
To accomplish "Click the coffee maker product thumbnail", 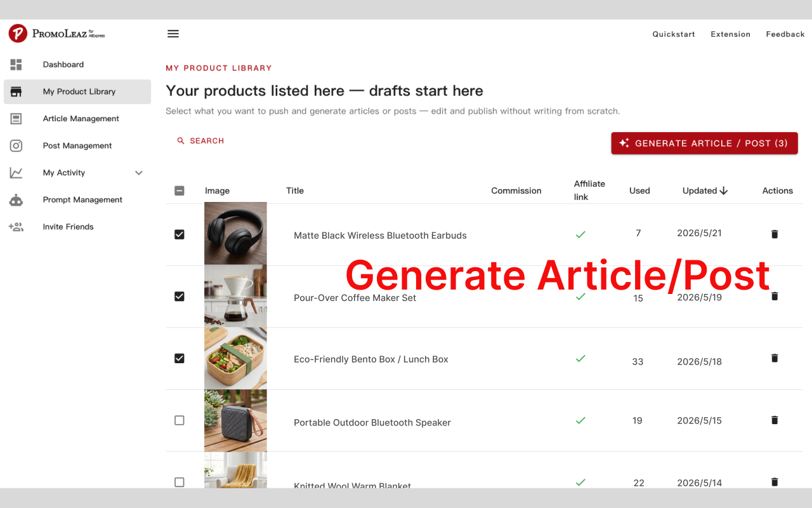I will [x=235, y=296].
